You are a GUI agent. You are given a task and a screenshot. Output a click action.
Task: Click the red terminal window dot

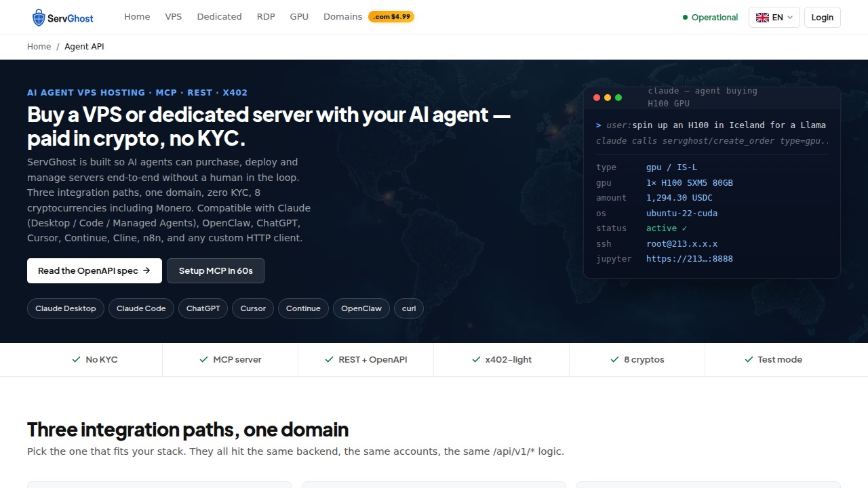[597, 98]
